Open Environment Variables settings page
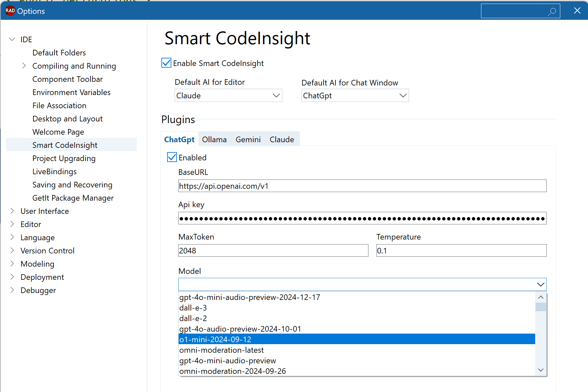Image resolution: width=588 pixels, height=392 pixels. (71, 92)
